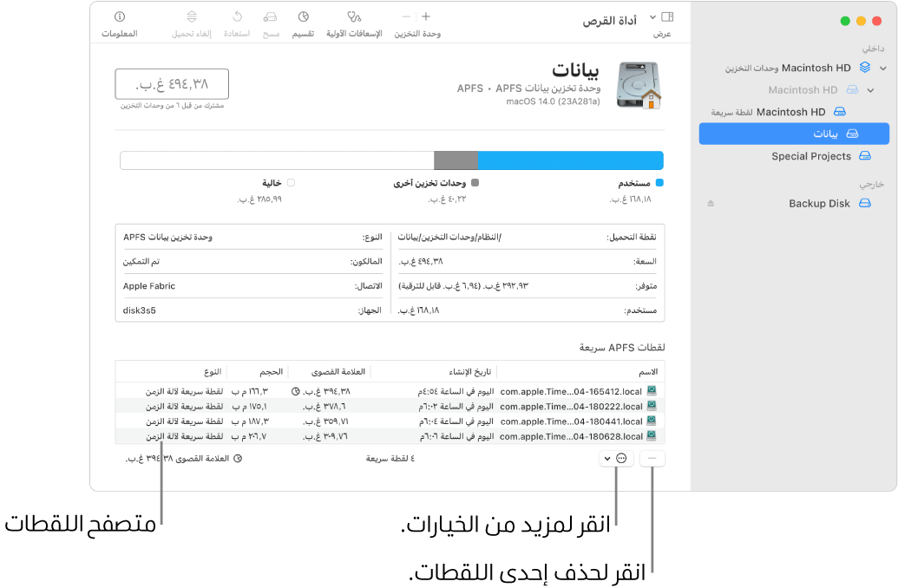Click the delete snapshot minus button
This screenshot has width=898, height=588.
[652, 457]
